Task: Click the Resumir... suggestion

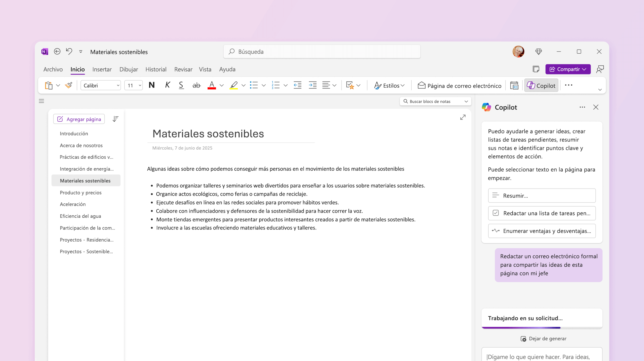Action: click(x=542, y=195)
